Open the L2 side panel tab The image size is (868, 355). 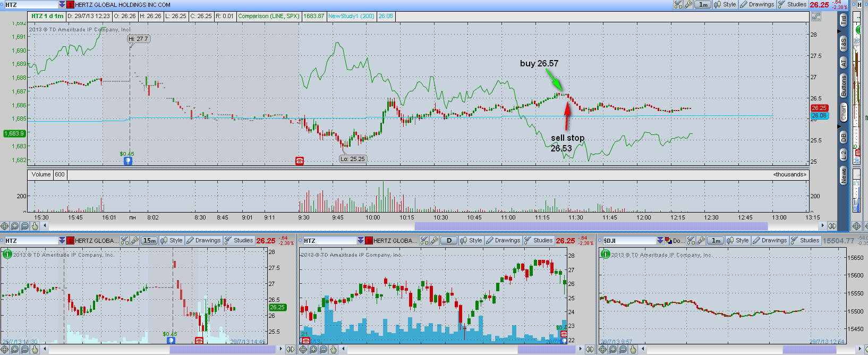(x=843, y=155)
